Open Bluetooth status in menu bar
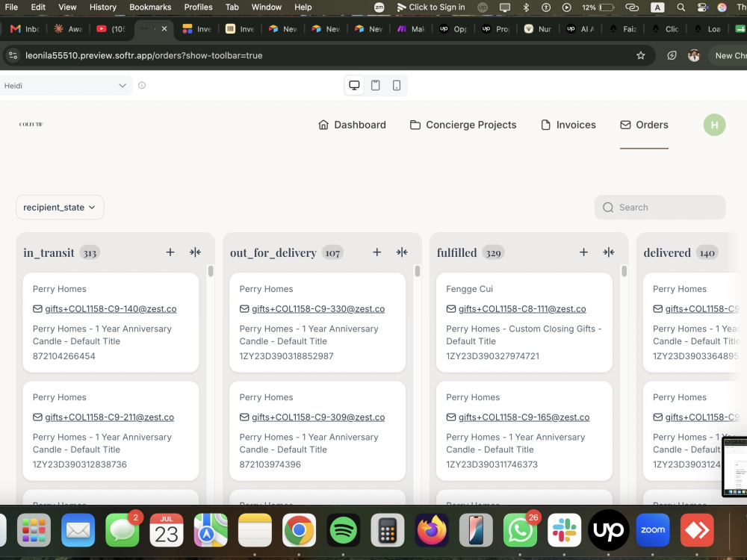747x560 pixels. [x=526, y=7]
